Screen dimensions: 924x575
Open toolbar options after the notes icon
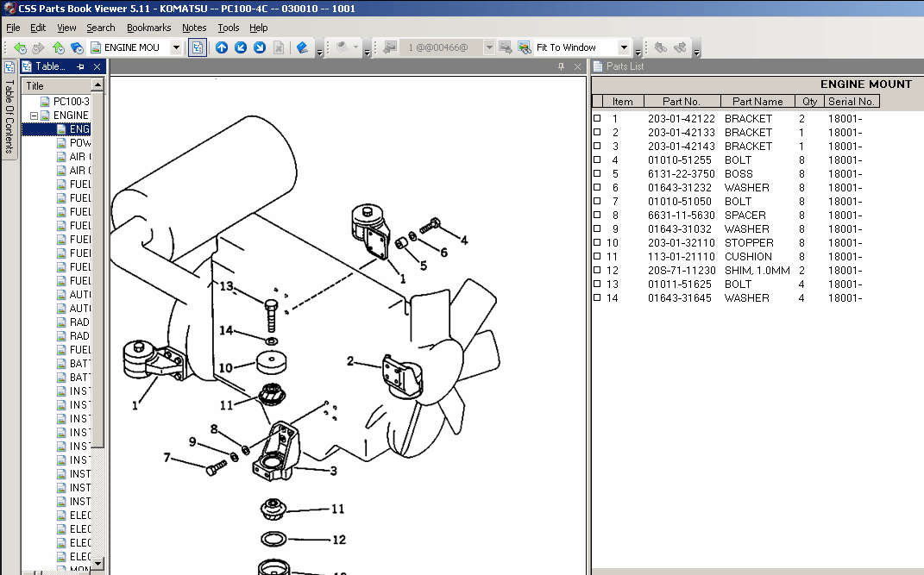(367, 47)
